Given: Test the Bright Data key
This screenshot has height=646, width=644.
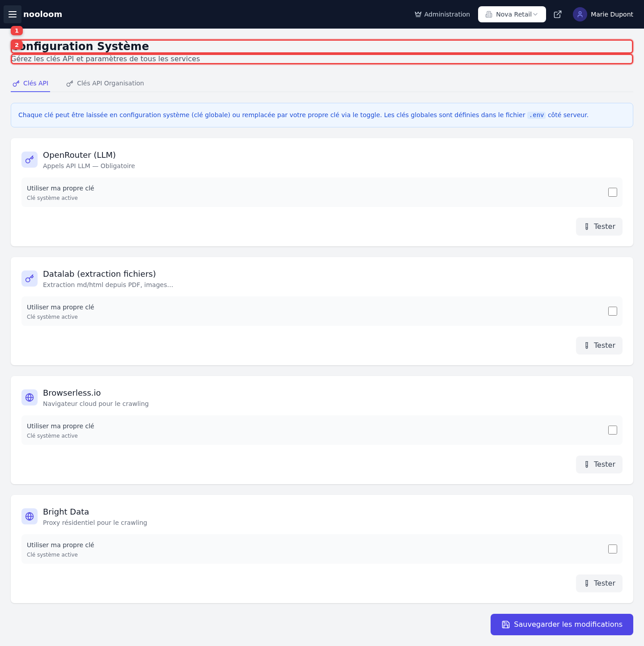Looking at the screenshot, I should 599,583.
